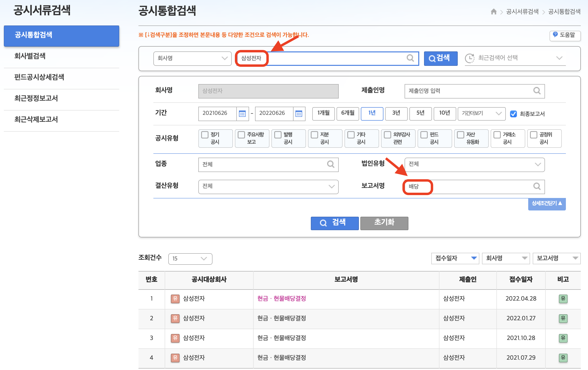Open the calendar picker for the start date
This screenshot has width=588, height=370.
pos(242,113)
